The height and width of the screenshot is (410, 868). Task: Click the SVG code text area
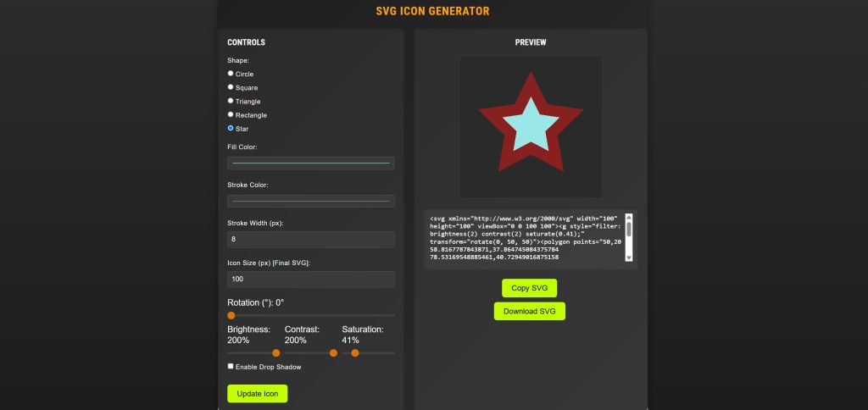click(531, 237)
